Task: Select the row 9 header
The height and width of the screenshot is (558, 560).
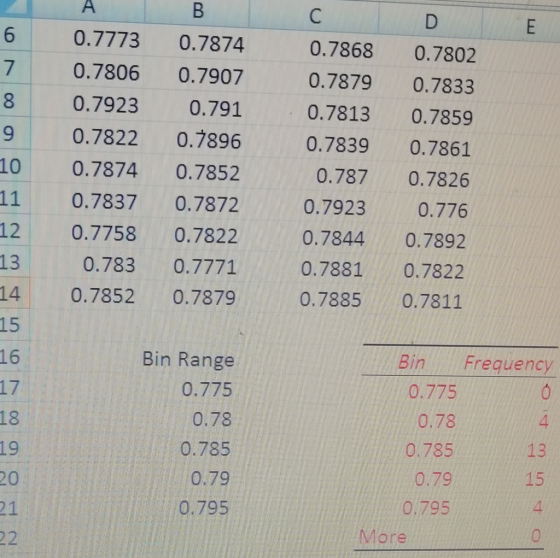Action: click(14, 134)
